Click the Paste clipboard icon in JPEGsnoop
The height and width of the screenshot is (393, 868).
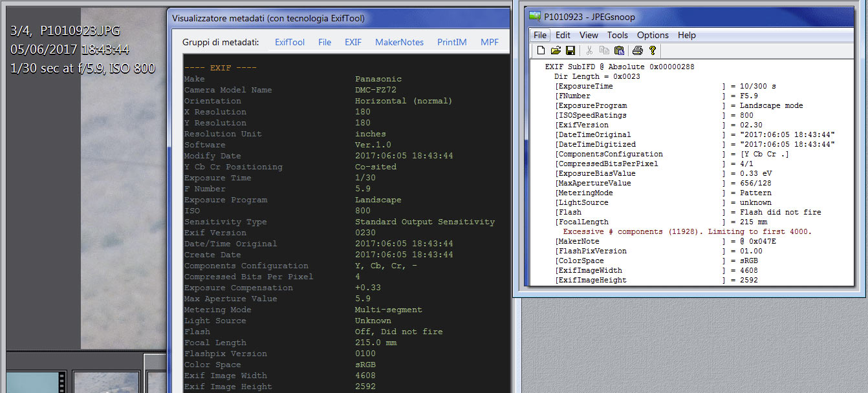pos(619,50)
